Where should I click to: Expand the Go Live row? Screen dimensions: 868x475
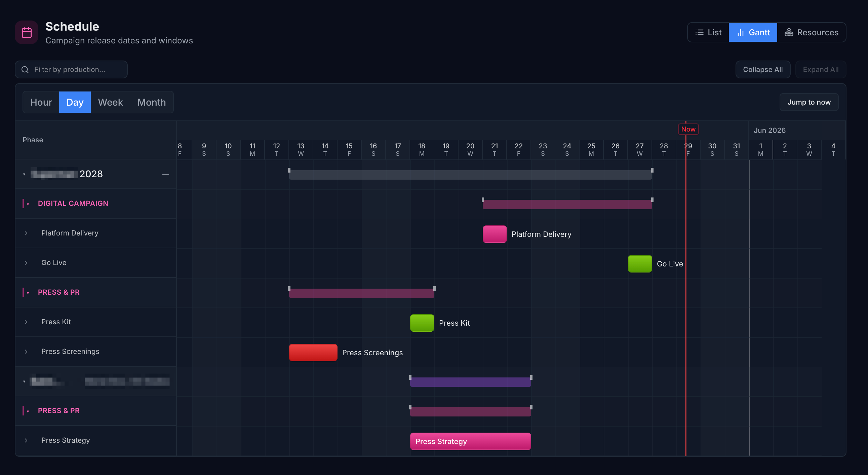pyautogui.click(x=26, y=263)
